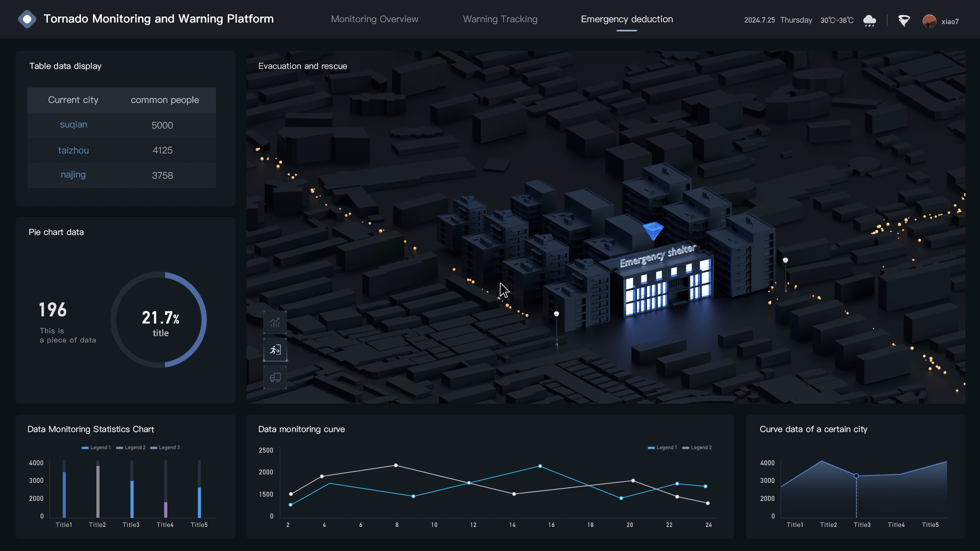Viewport: 980px width, 551px height.
Task: Switch to the Warning Tracking tab
Action: point(500,19)
